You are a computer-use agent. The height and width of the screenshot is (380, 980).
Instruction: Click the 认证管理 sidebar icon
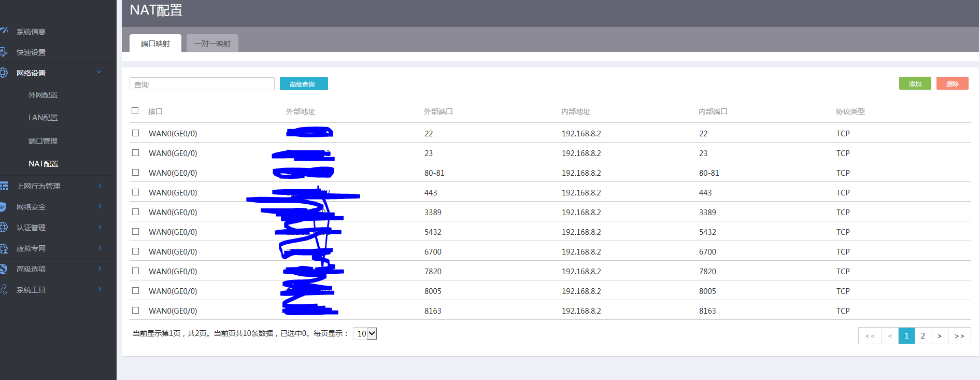click(x=3, y=227)
